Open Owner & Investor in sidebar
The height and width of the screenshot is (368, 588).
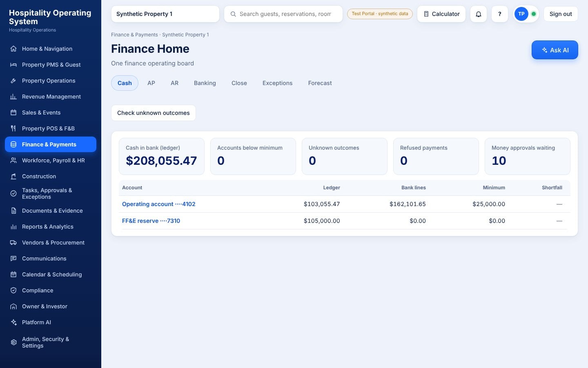[51, 306]
